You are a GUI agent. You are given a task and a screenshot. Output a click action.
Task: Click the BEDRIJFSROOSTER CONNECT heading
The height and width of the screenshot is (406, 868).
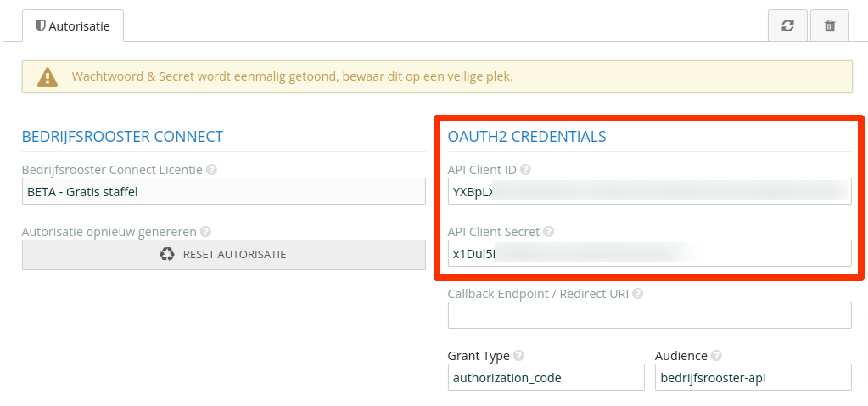(122, 136)
